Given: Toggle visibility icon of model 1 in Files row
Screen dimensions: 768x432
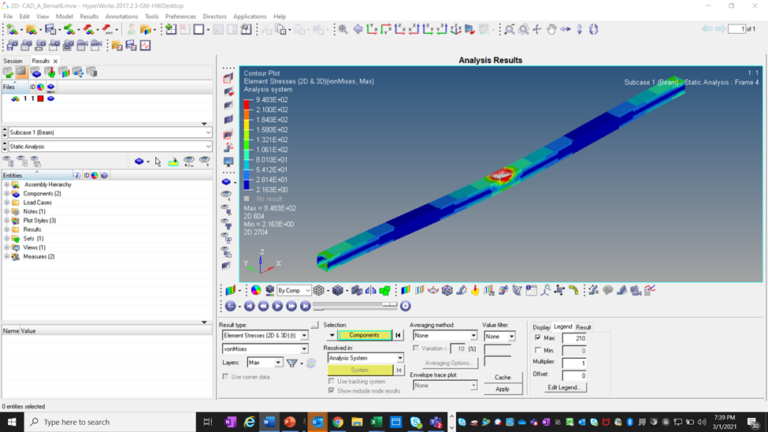Looking at the screenshot, I should pos(50,99).
